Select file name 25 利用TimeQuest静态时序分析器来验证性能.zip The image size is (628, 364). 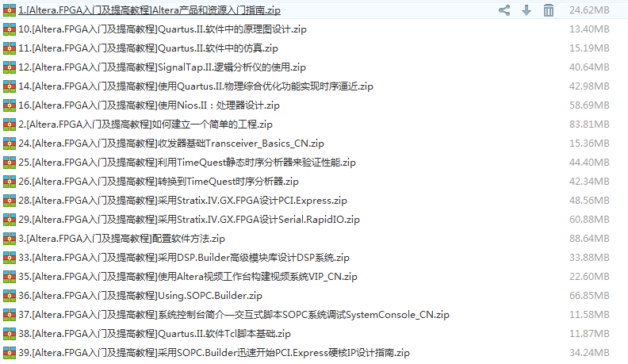pos(187,163)
